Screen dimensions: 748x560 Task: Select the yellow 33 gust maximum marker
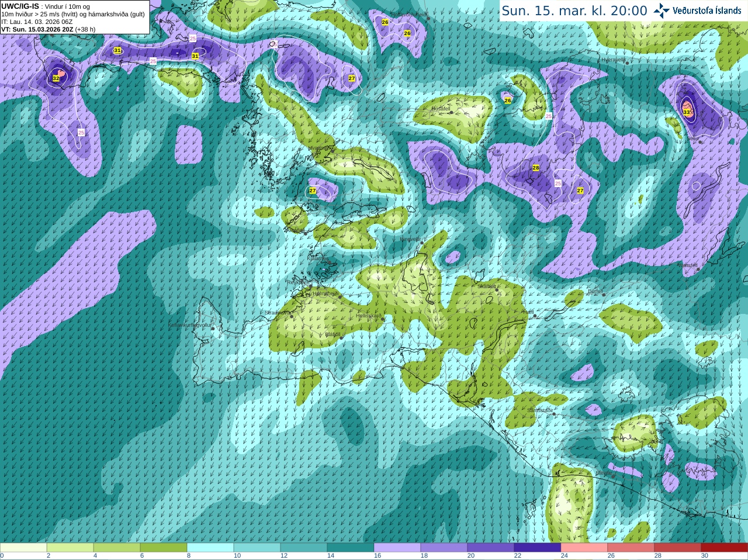pos(687,112)
